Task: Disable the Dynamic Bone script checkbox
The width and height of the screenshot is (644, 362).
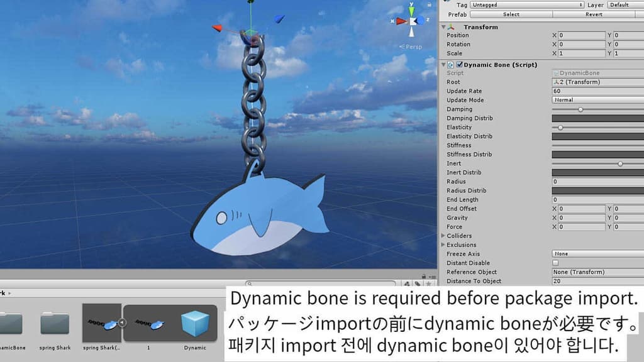Action: click(x=460, y=65)
